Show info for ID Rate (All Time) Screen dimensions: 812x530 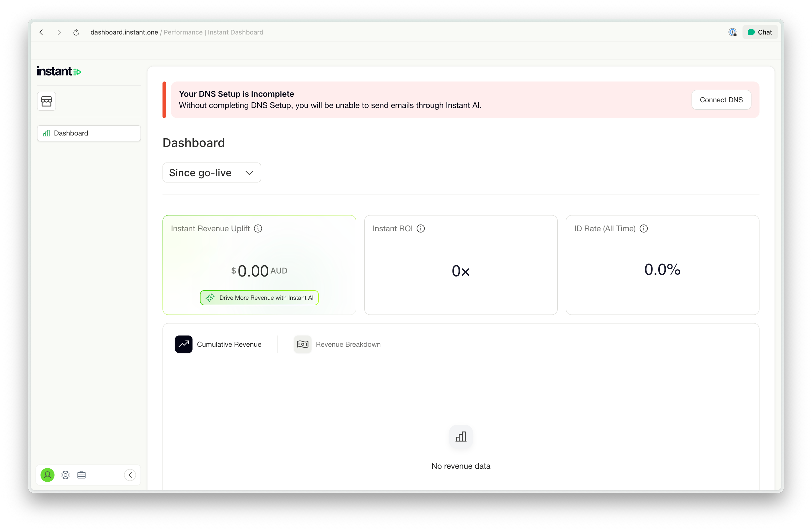644,229
